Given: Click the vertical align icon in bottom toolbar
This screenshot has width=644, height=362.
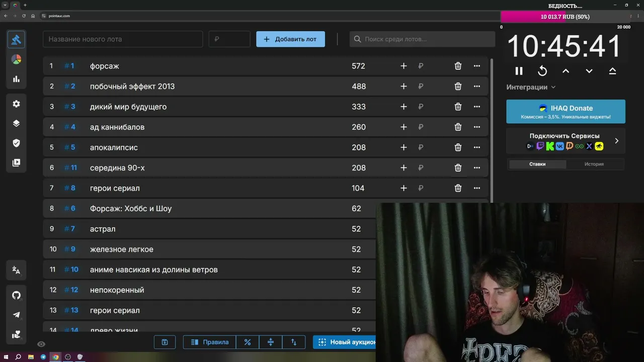Looking at the screenshot, I should [x=271, y=342].
